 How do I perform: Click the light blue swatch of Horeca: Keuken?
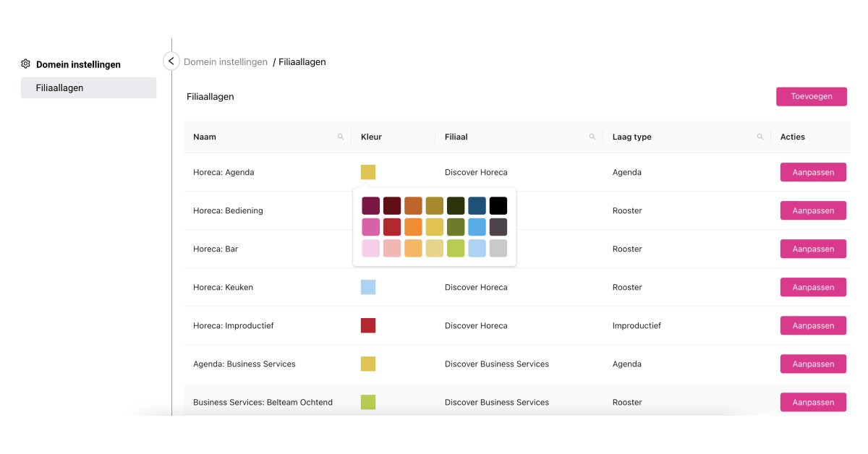(x=368, y=287)
